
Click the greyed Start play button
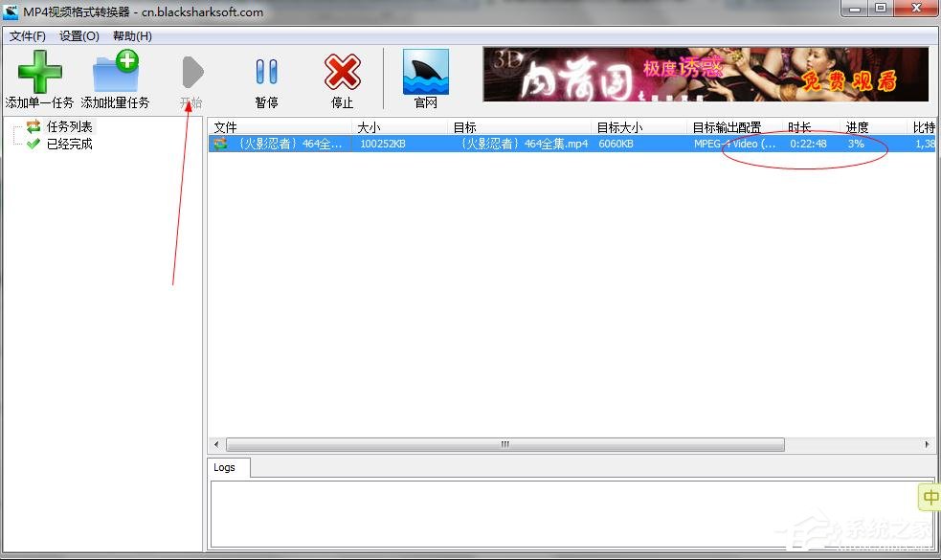192,72
